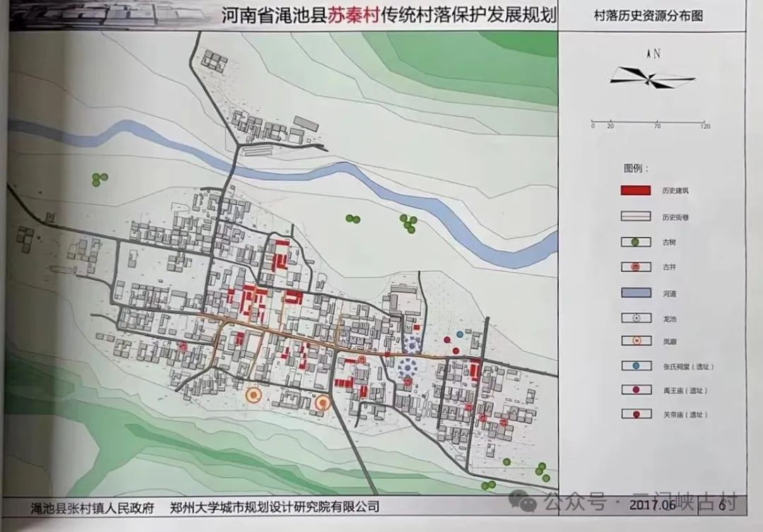Click the '历史建筑' legend label
This screenshot has width=763, height=532.
tap(675, 191)
